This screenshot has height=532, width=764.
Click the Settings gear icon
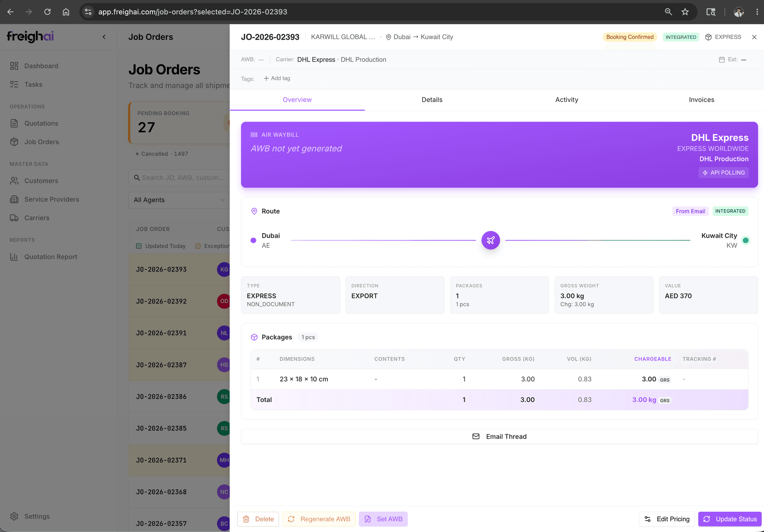(x=14, y=516)
